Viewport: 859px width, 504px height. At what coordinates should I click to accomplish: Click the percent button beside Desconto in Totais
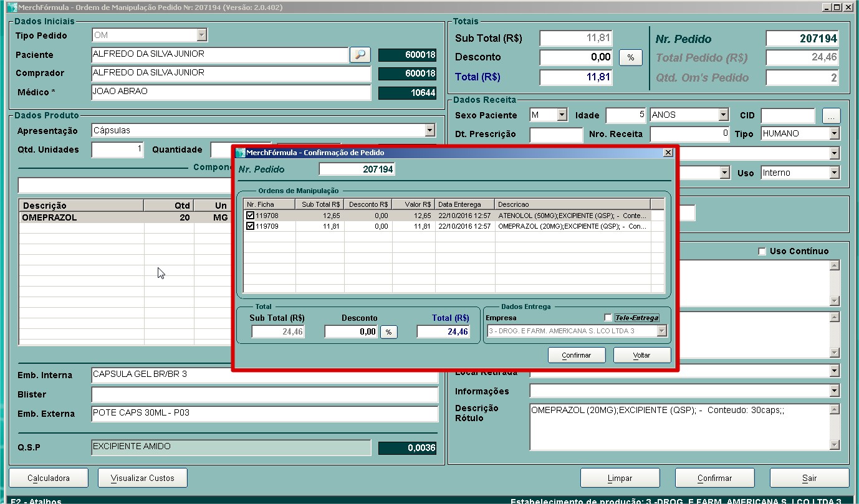click(x=630, y=57)
